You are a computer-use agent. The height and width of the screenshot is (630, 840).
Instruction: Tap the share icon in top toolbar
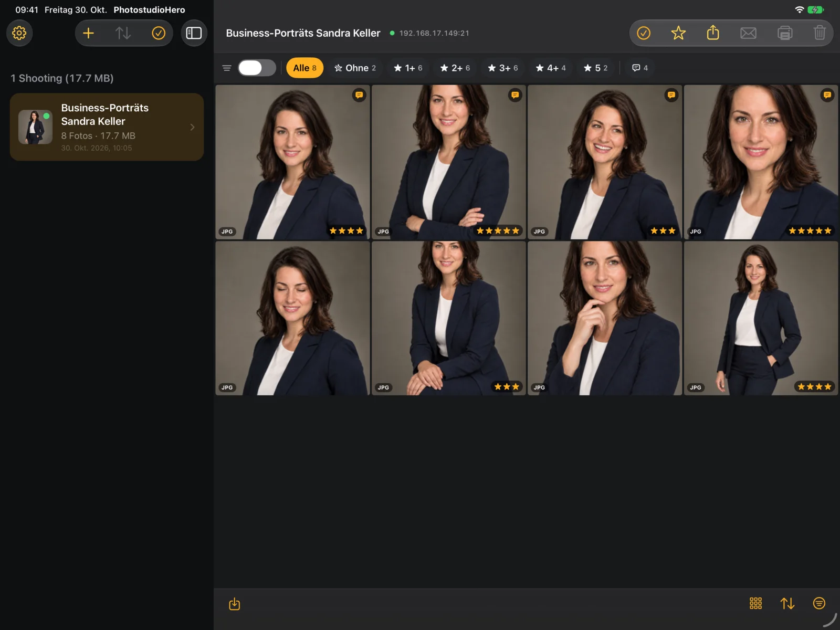point(713,33)
